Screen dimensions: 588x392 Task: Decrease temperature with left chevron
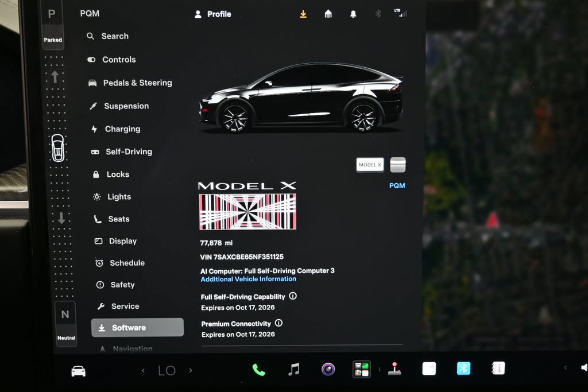click(x=143, y=371)
